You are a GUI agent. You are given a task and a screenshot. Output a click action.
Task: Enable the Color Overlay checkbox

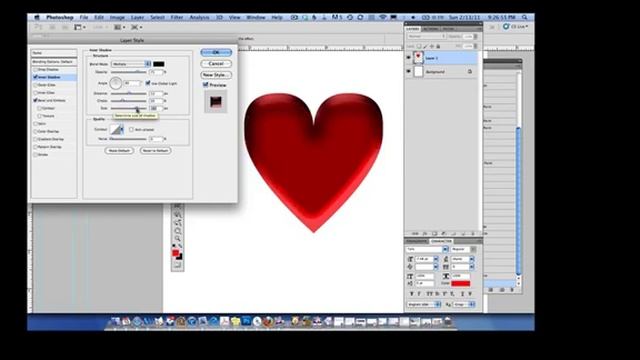tap(36, 131)
